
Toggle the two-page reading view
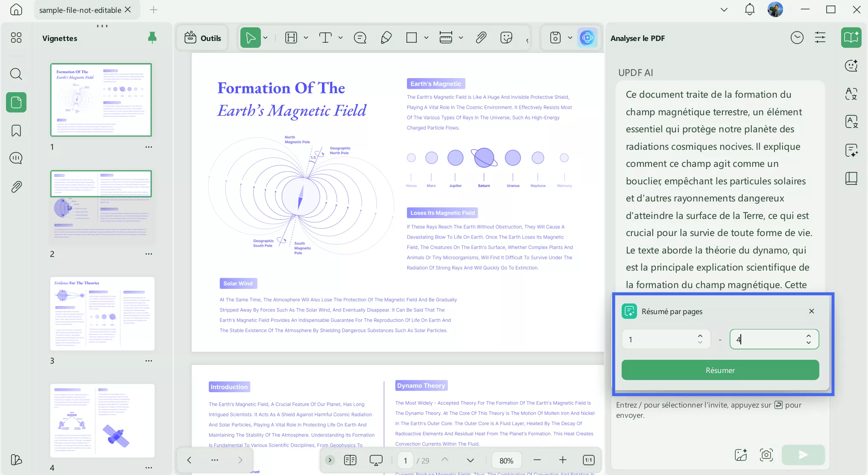(x=350, y=460)
